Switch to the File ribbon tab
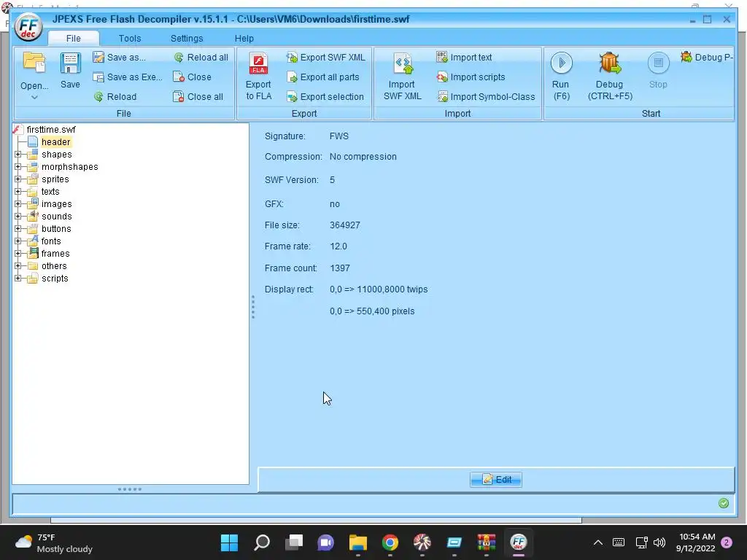The height and width of the screenshot is (560, 747). [x=74, y=39]
